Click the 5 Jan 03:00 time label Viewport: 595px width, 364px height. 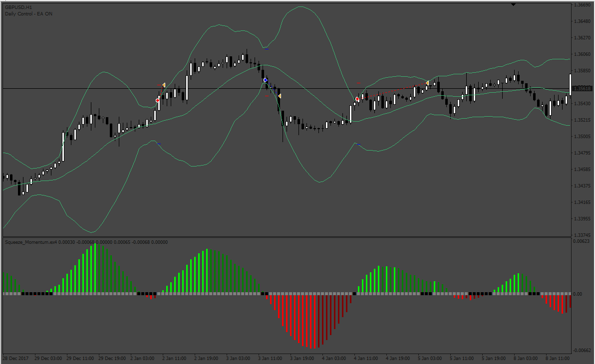click(430, 359)
